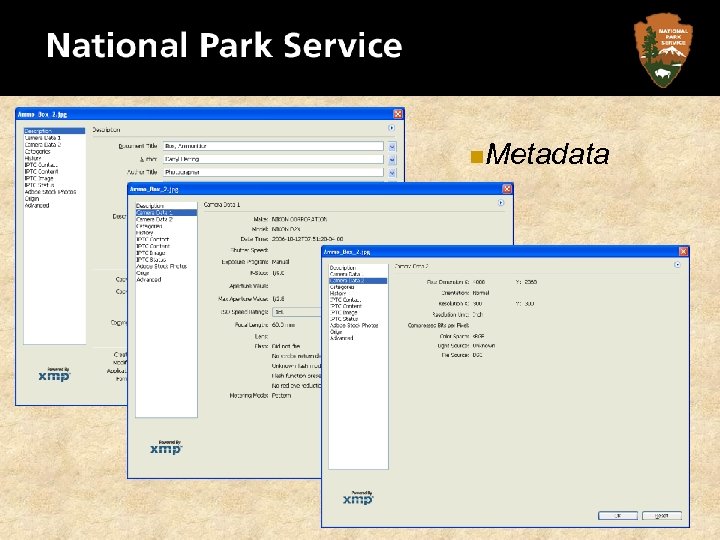Click the Focal Length value '60.0 mm'
Image resolution: width=720 pixels, height=540 pixels.
(283, 325)
